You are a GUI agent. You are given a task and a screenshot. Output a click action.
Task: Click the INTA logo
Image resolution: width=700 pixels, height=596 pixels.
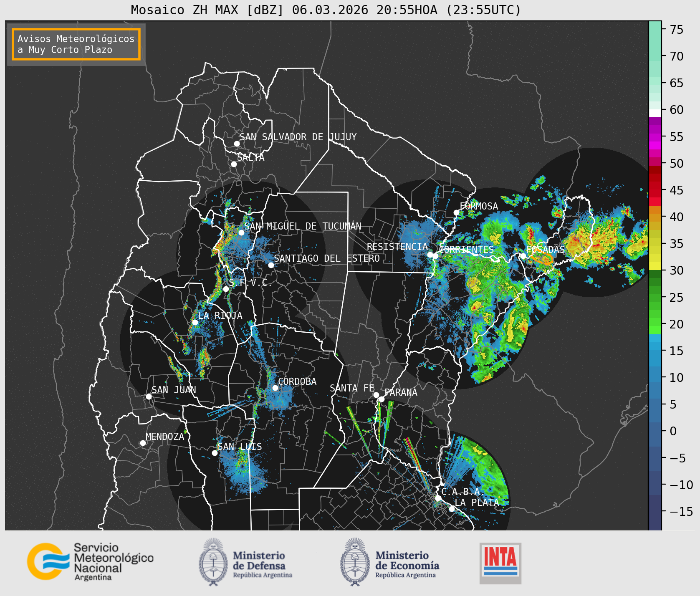pyautogui.click(x=500, y=563)
